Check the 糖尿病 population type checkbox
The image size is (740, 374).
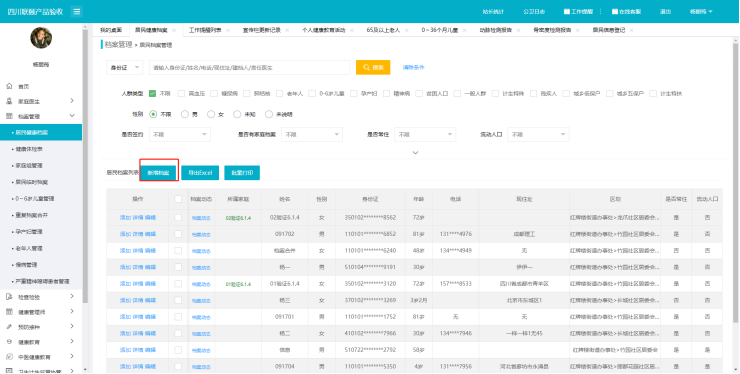click(x=214, y=94)
